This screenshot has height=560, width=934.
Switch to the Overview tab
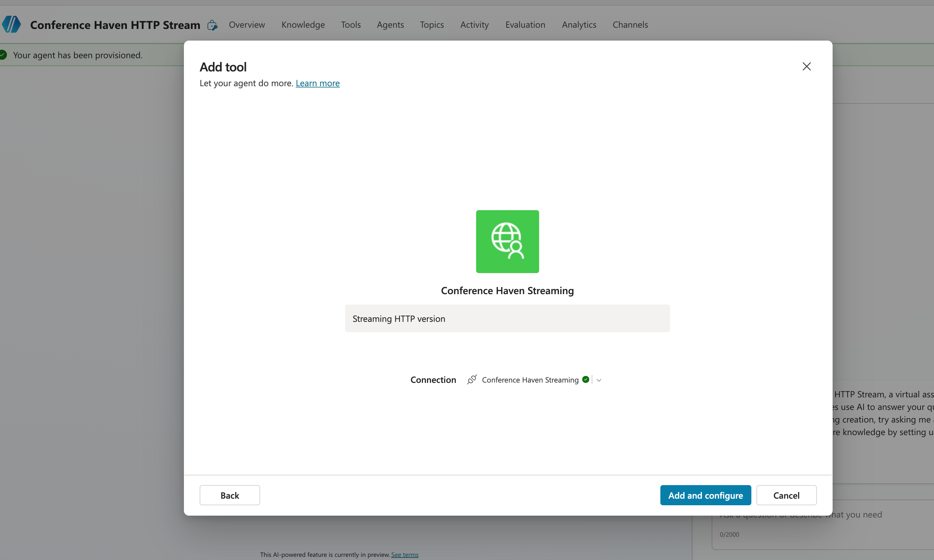point(247,24)
